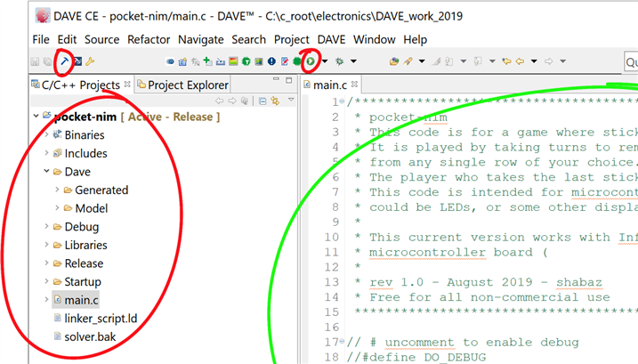Click the solid green octagon toolbar icon
The height and width of the screenshot is (364, 638).
tap(297, 61)
